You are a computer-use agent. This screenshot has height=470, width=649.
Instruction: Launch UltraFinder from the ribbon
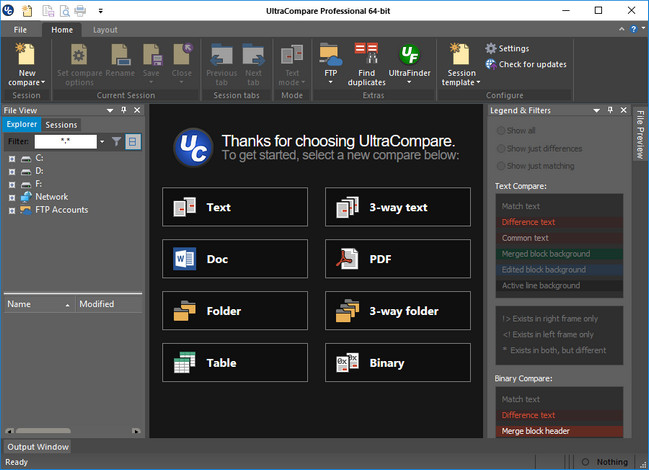click(x=408, y=55)
